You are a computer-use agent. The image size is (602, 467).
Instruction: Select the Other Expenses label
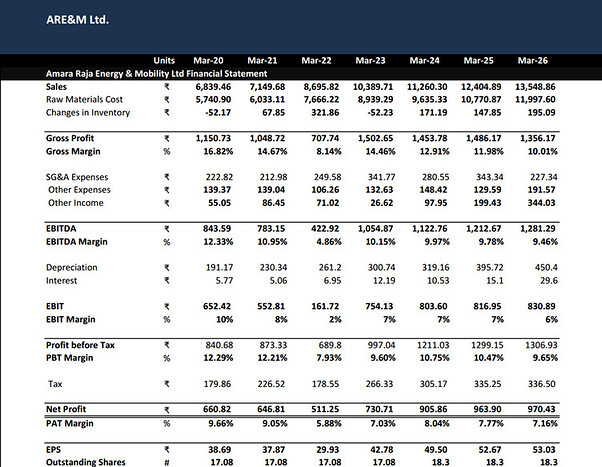(x=79, y=190)
